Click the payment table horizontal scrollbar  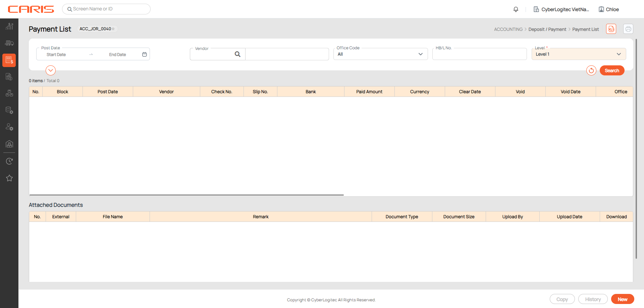click(x=186, y=195)
